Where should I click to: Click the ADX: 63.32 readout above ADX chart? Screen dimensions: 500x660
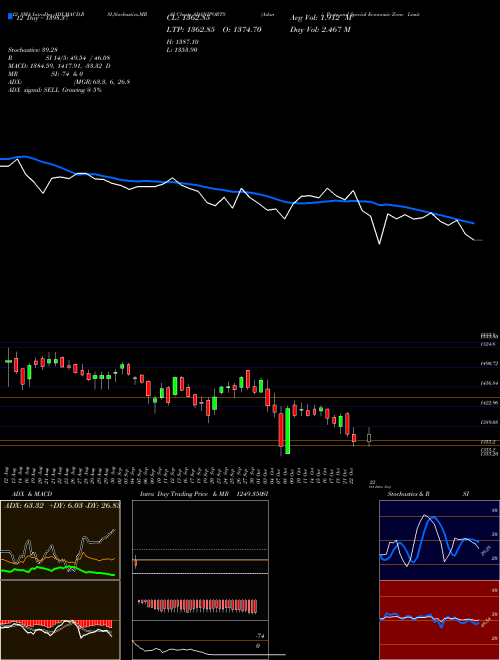point(24,505)
